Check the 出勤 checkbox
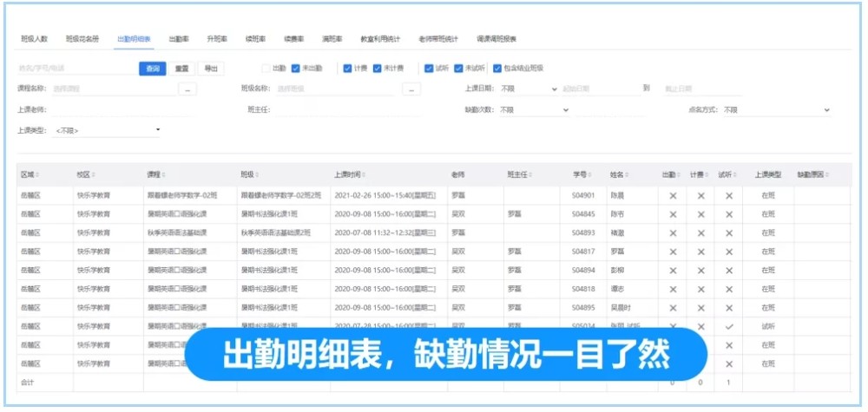Image resolution: width=868 pixels, height=412 pixels. tap(266, 69)
